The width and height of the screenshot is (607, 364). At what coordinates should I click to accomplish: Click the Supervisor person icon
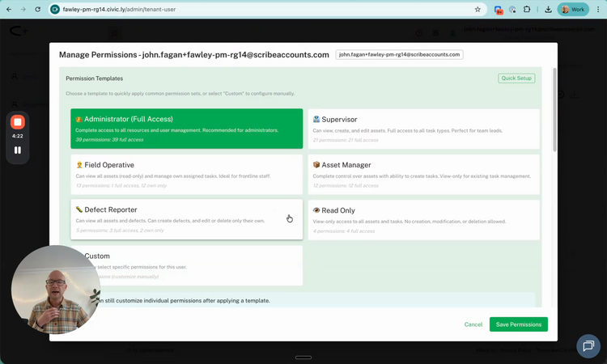(x=316, y=119)
